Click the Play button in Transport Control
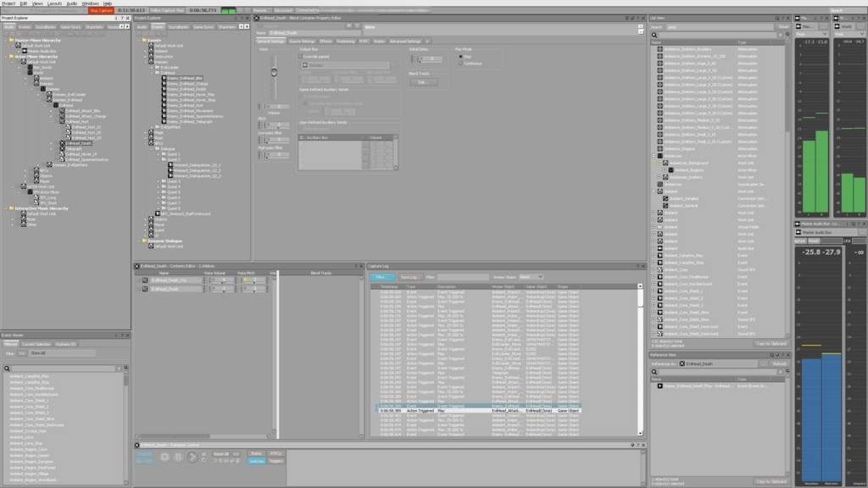The image size is (868, 488). pos(192,457)
